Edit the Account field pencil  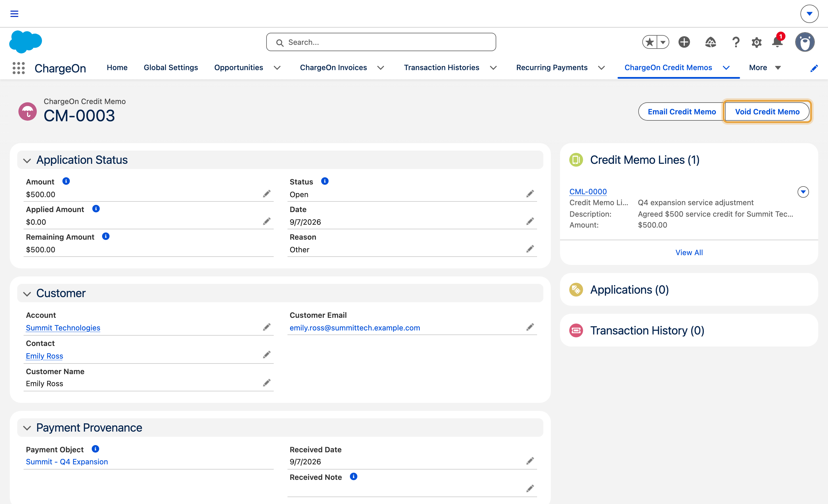coord(267,327)
